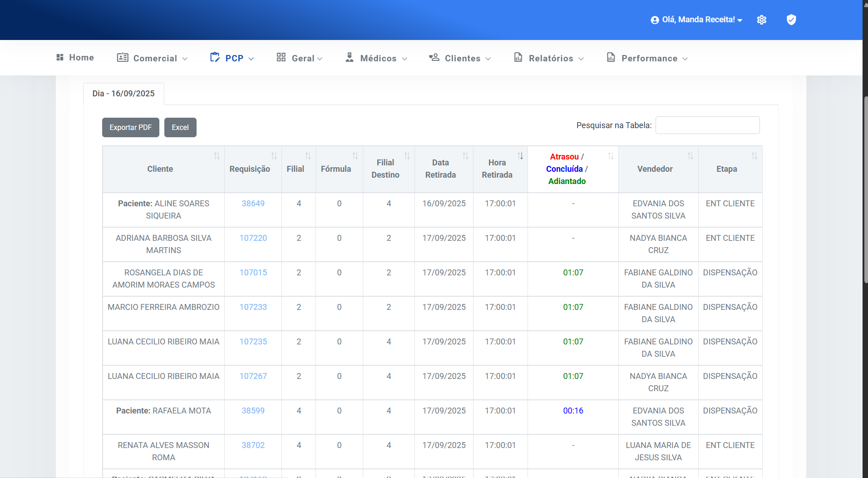
Task: Toggle sort order on Etapa column
Action: 754,156
